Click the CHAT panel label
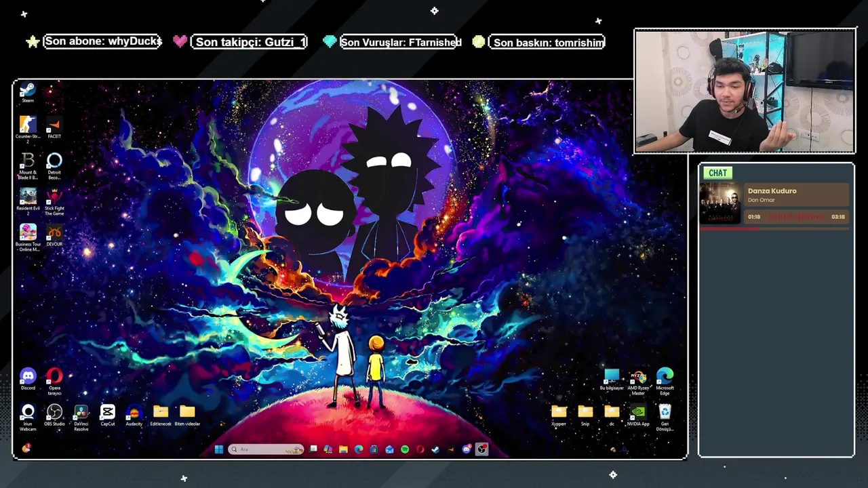 717,173
